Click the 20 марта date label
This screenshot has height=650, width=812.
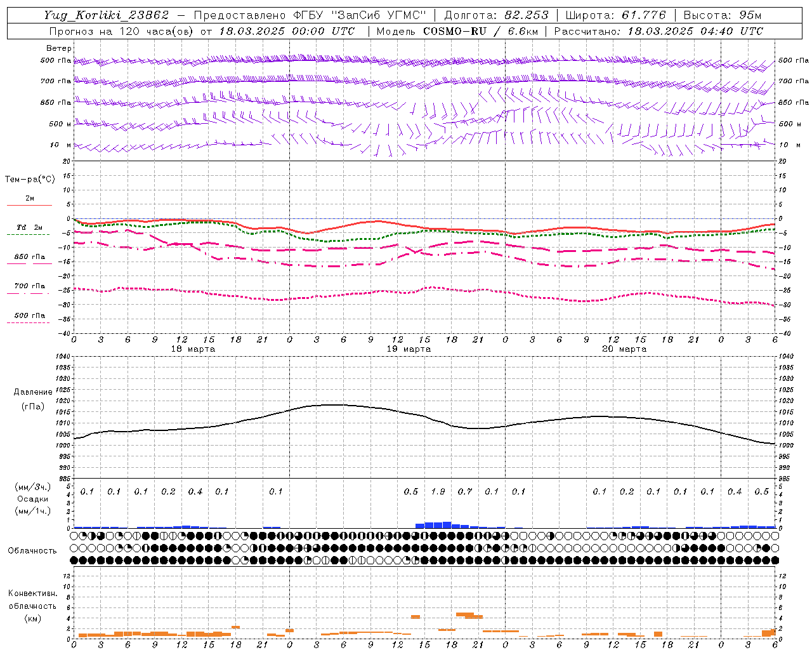(x=624, y=349)
